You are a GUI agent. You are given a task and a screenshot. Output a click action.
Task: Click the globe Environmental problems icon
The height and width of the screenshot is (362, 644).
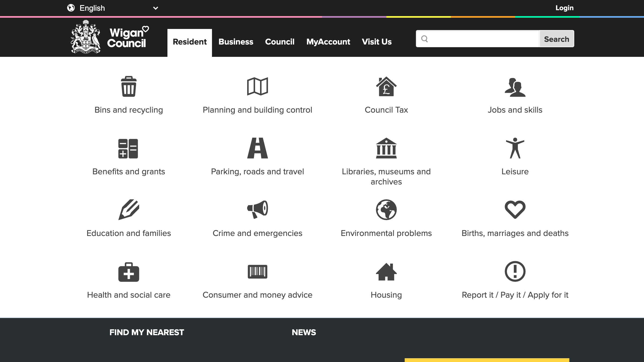click(386, 210)
